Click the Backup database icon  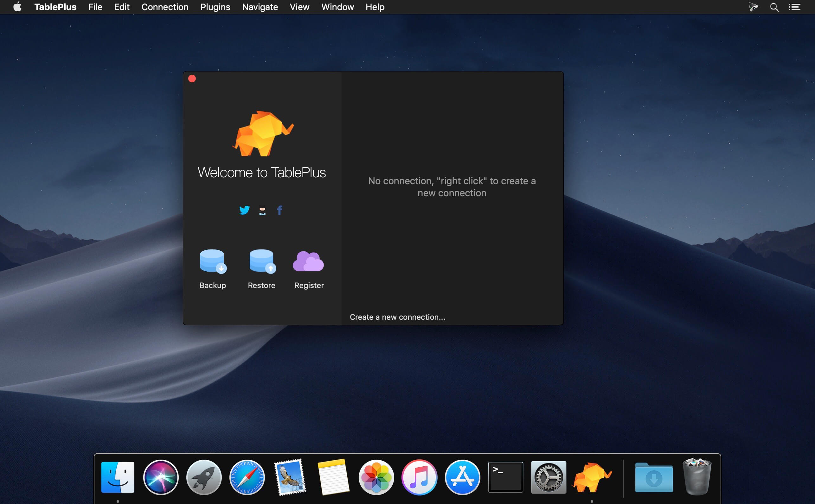coord(213,261)
